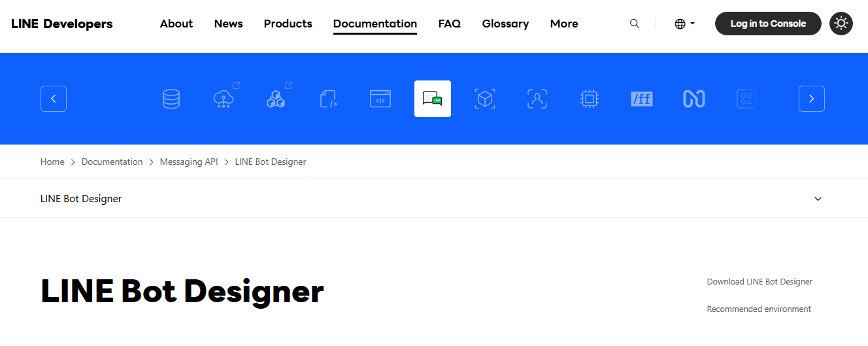Viewport: 868px width, 346px height.
Task: Go to Home in breadcrumb
Action: [x=52, y=162]
